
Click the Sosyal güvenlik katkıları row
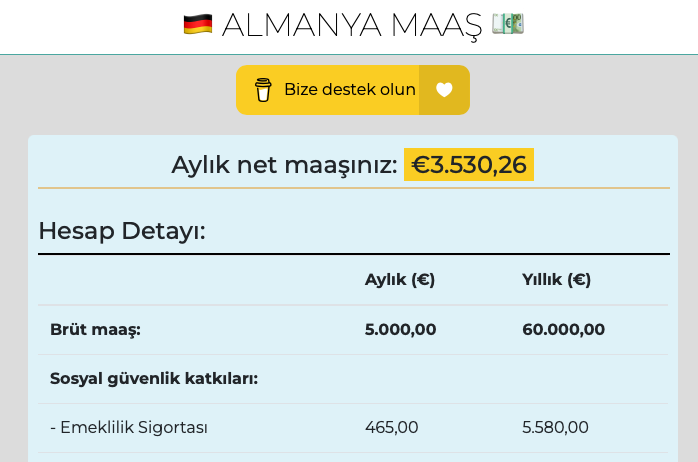[x=353, y=379]
